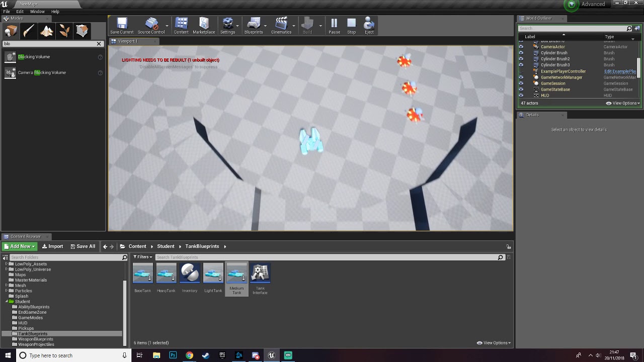Open the Content toolbar button
This screenshot has width=644, height=362.
tap(181, 26)
